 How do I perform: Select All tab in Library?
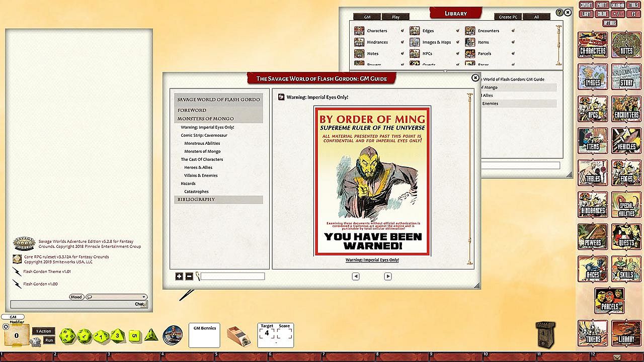(536, 17)
